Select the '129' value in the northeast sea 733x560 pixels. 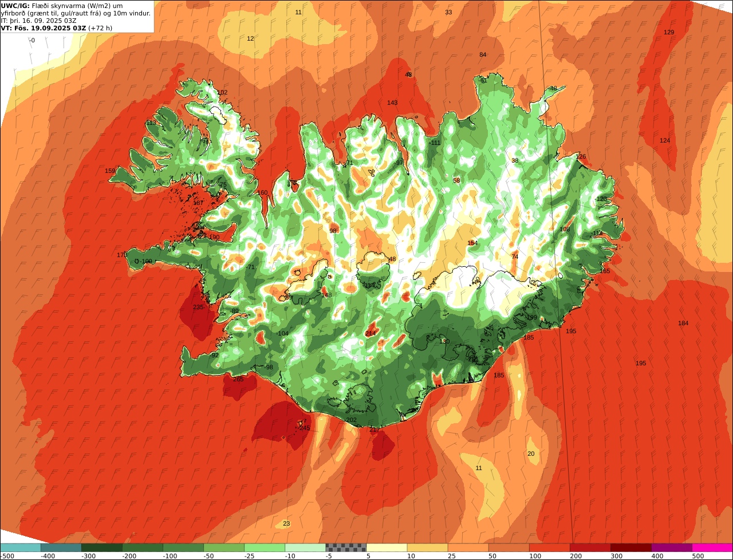[x=669, y=32]
